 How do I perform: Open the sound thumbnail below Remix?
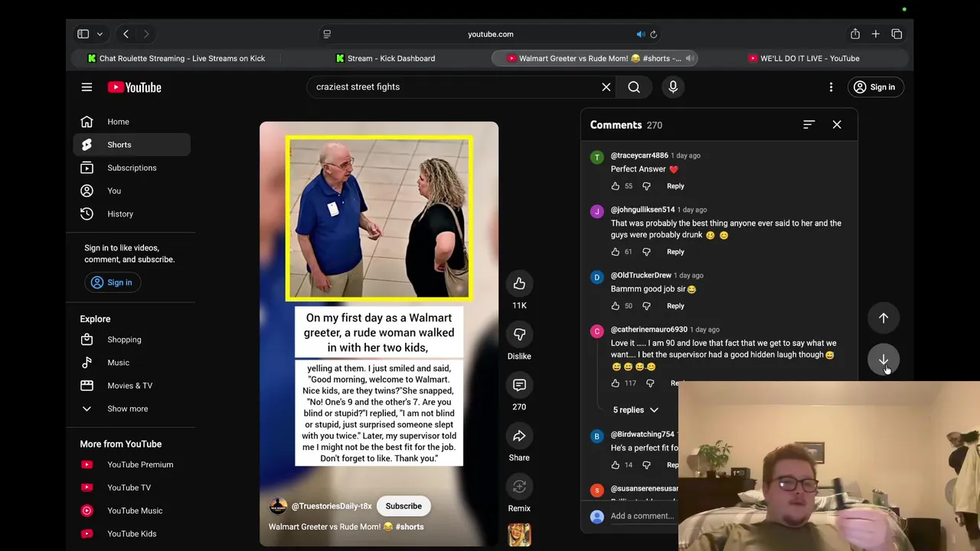coord(519,535)
